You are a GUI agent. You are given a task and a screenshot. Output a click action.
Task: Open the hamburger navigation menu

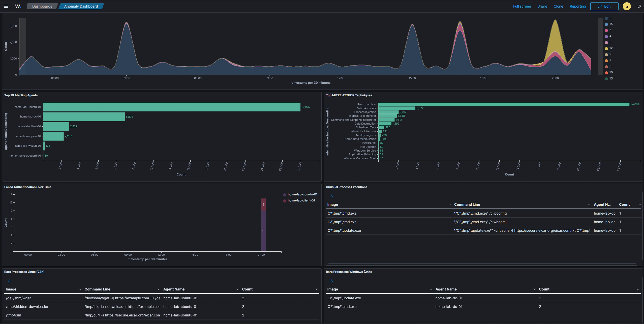(x=6, y=6)
